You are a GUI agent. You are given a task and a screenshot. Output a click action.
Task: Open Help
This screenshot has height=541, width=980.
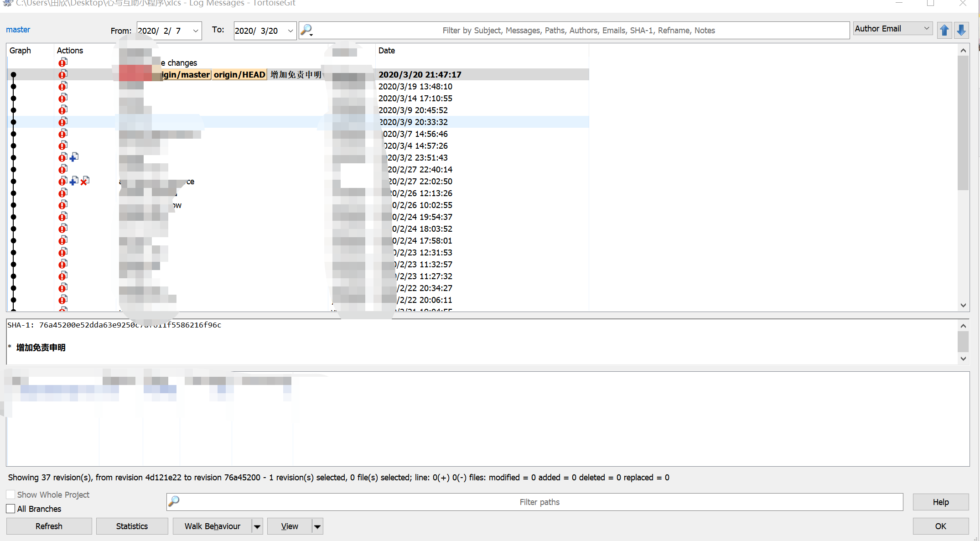click(x=940, y=502)
